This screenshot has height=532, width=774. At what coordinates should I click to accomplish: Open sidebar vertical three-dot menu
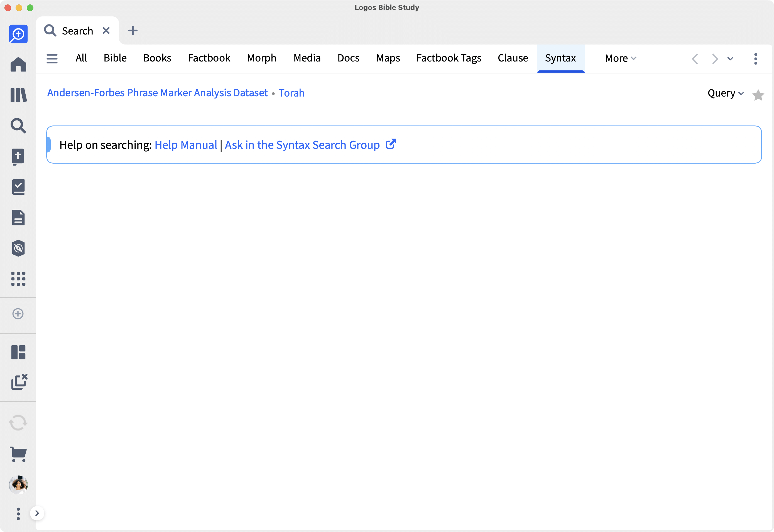point(18,514)
